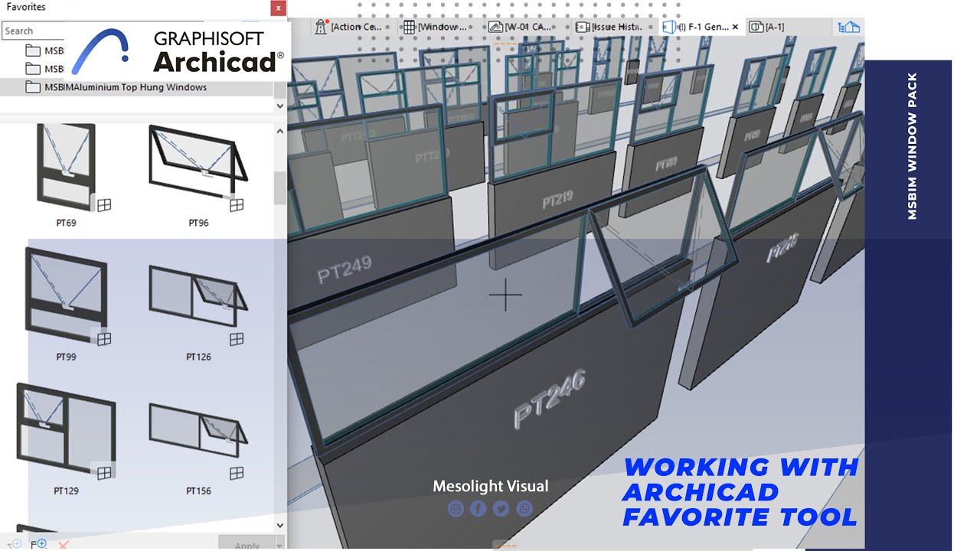Open the tab overview icon at tab bar end
The image size is (980, 551).
click(848, 27)
